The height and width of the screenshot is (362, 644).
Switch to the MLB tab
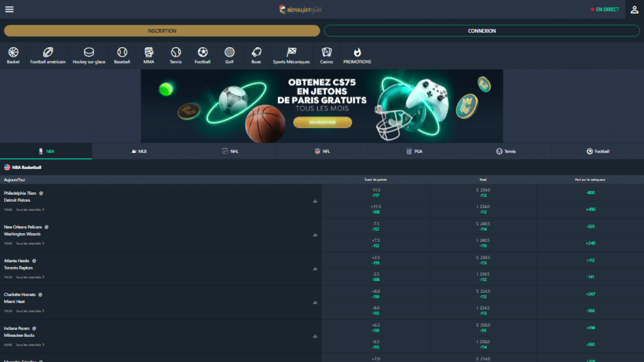click(138, 151)
